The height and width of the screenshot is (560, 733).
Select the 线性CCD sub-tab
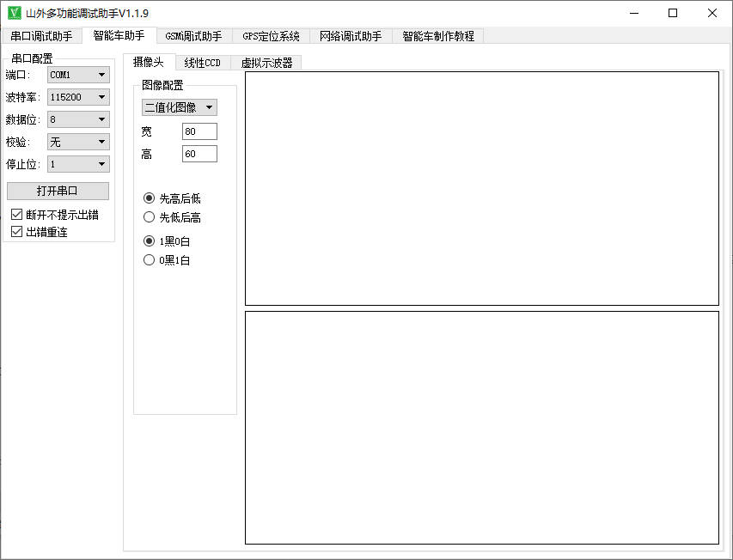click(x=203, y=63)
